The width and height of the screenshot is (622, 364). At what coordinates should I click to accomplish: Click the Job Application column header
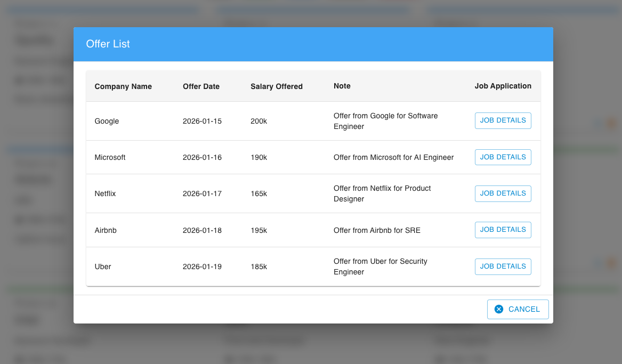pyautogui.click(x=503, y=86)
